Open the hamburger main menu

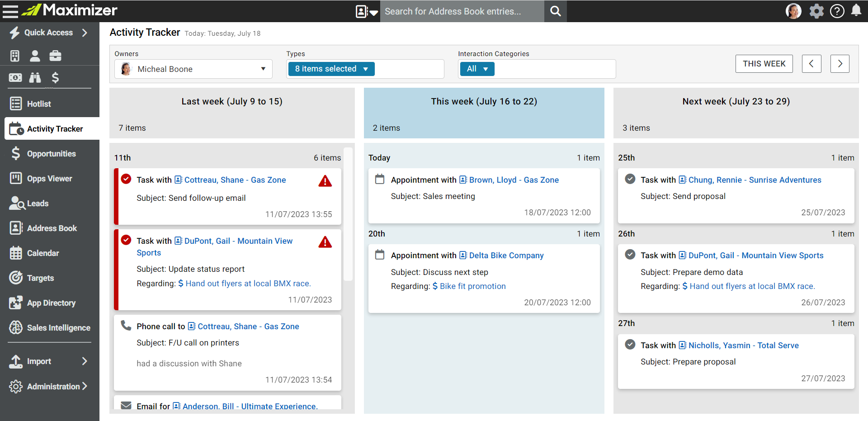[10, 11]
